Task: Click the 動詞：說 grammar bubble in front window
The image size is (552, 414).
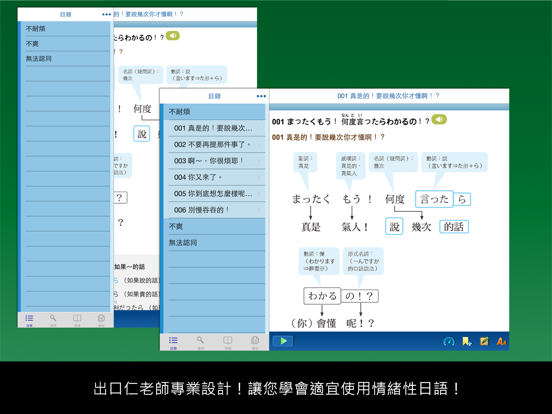Action: point(454,162)
